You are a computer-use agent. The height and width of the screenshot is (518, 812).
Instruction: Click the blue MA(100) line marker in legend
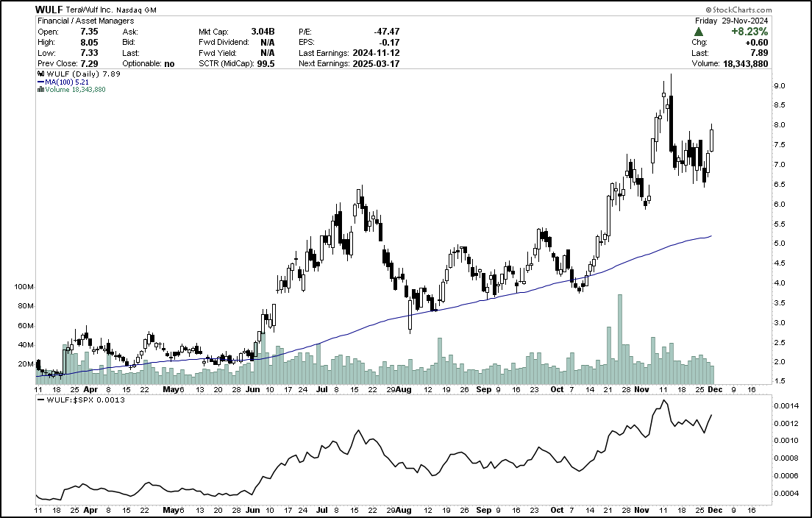(x=41, y=82)
